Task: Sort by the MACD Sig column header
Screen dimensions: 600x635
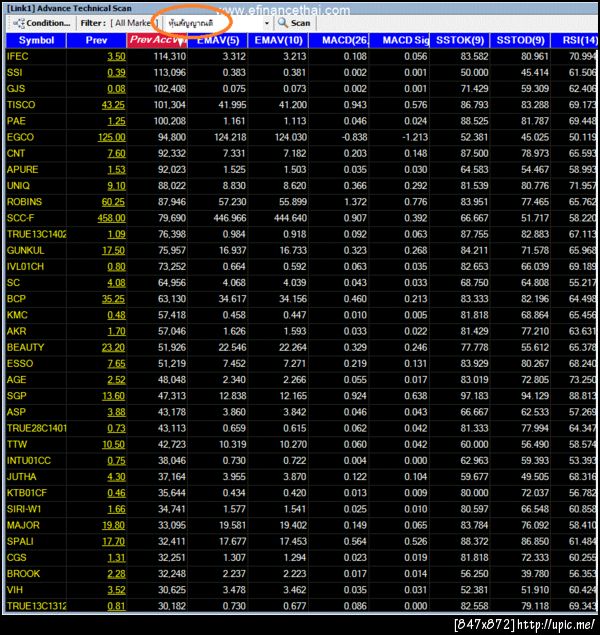Action: pyautogui.click(x=400, y=40)
